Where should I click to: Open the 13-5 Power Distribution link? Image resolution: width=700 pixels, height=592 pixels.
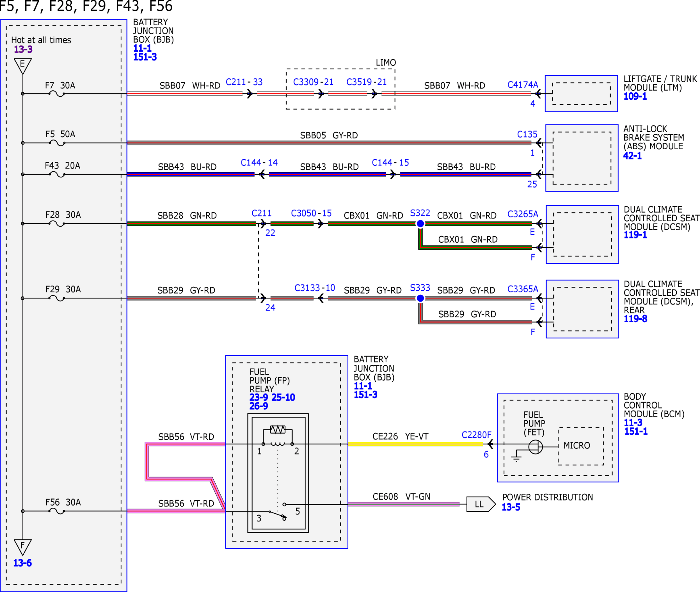tap(511, 507)
